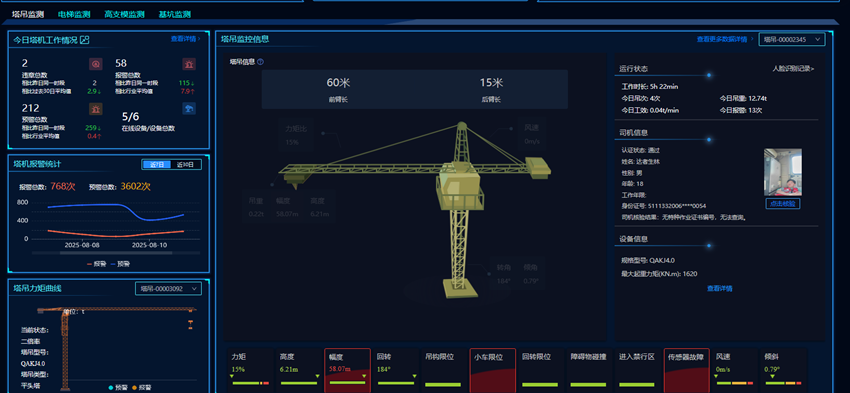Image resolution: width=850 pixels, height=393 pixels.
Task: Open the 小车限位 status card
Action: coord(492,370)
